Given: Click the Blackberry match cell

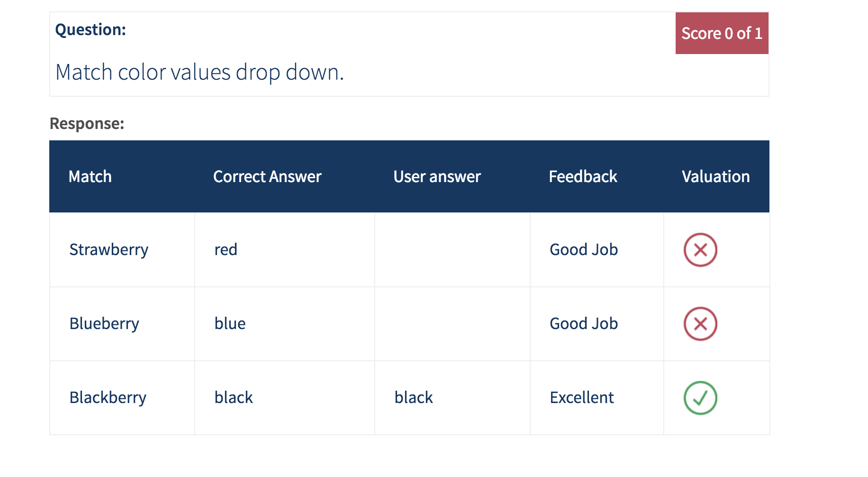Looking at the screenshot, I should point(122,398).
